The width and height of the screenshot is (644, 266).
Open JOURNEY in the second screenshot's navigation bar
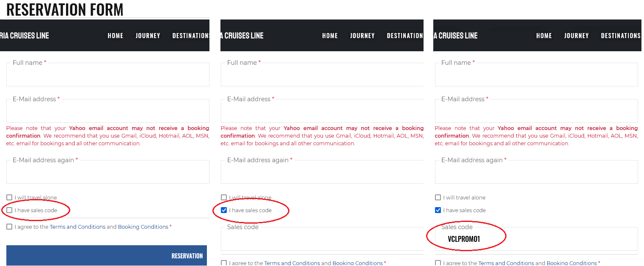point(362,36)
